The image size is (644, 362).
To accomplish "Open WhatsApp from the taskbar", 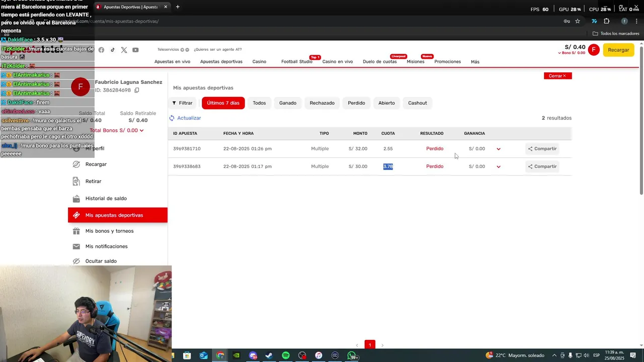I will pyautogui.click(x=352, y=355).
